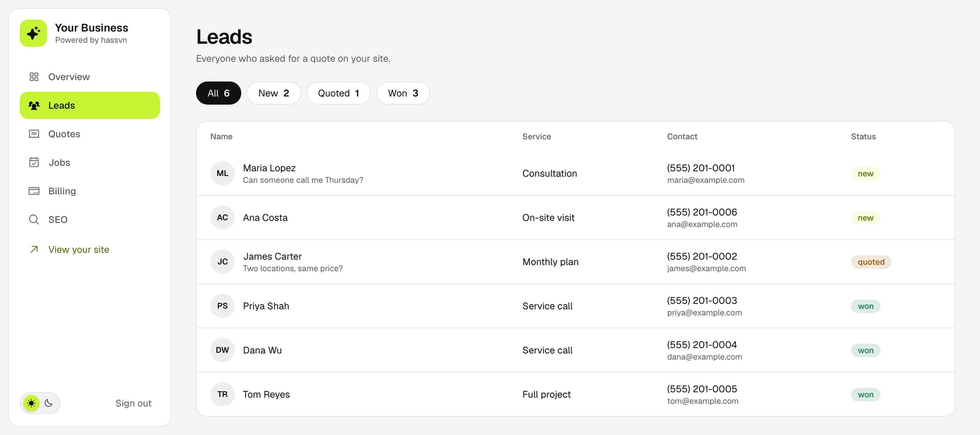Click the JC avatar for James Carter
Viewport: 980px width, 435px height.
223,262
